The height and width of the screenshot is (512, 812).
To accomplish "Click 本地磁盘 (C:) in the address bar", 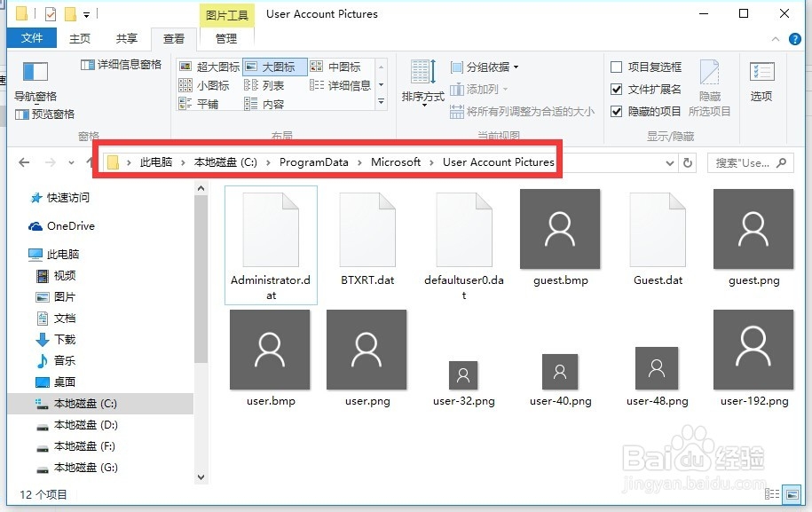I will [225, 162].
